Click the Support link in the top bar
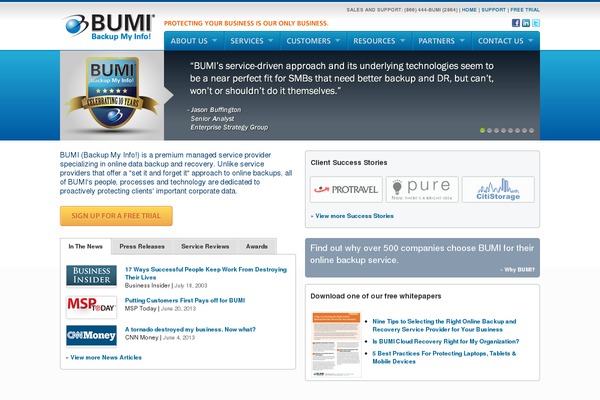Viewport: 600px width, 400px height. pos(494,10)
